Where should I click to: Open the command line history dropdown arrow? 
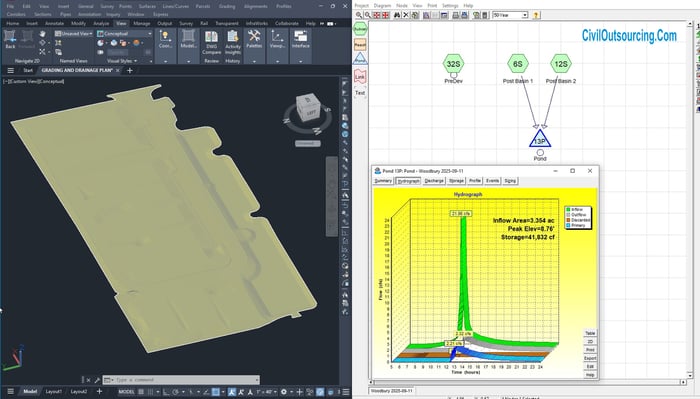tap(257, 380)
